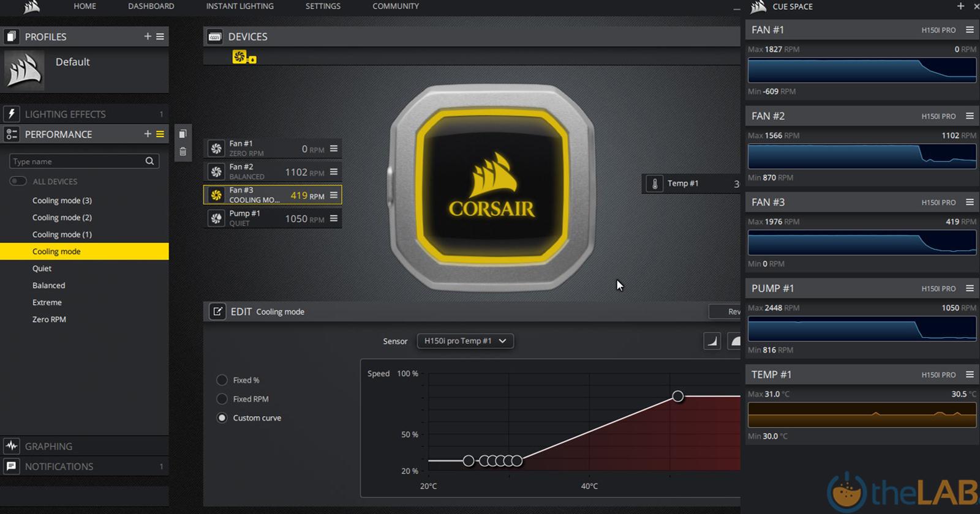
Task: Select the Fan #2 fan icon
Action: 216,171
